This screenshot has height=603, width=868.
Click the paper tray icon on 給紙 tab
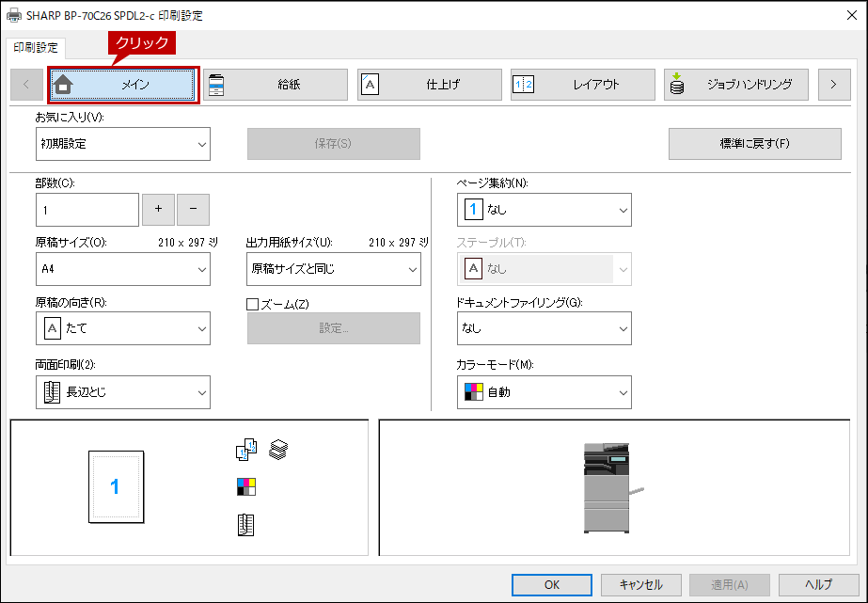click(216, 85)
